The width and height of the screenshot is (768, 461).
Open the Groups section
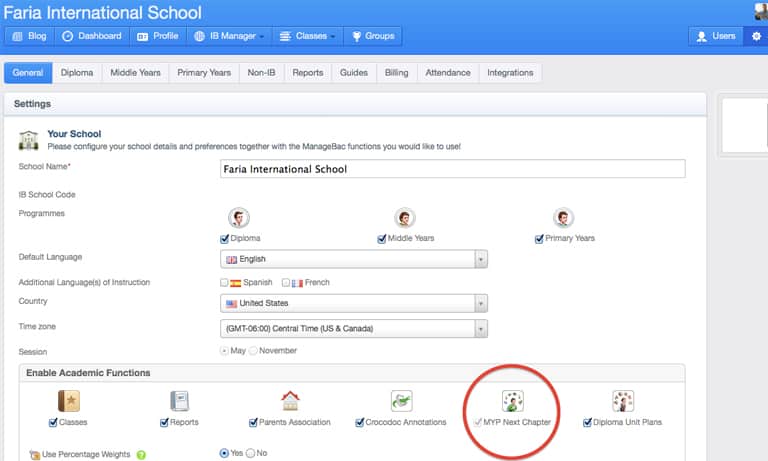point(373,36)
